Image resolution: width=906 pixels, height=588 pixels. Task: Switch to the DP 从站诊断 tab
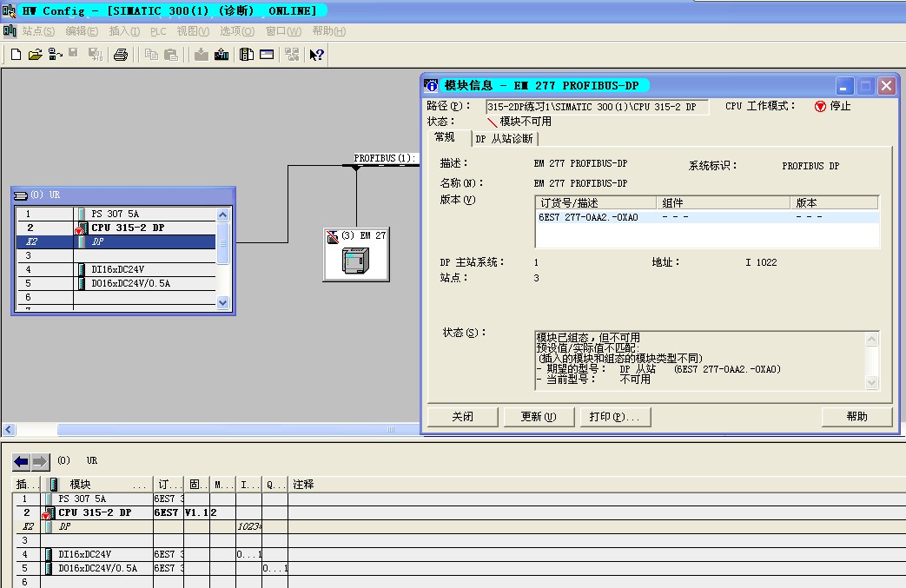pyautogui.click(x=505, y=139)
